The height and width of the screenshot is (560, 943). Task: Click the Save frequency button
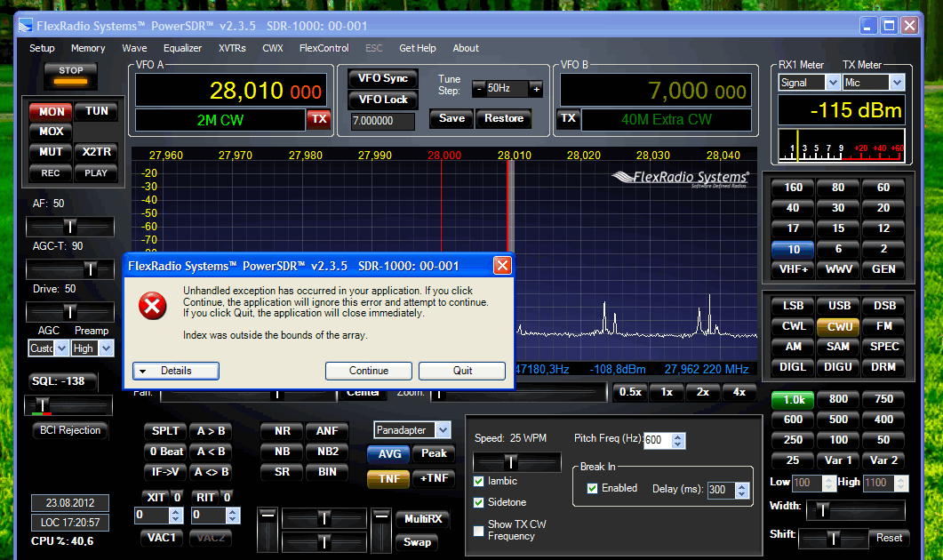point(451,118)
